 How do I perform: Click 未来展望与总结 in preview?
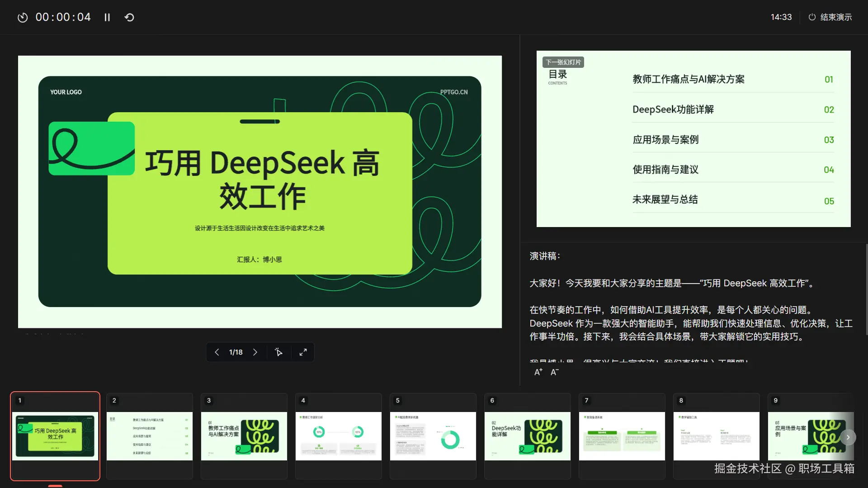pos(665,199)
